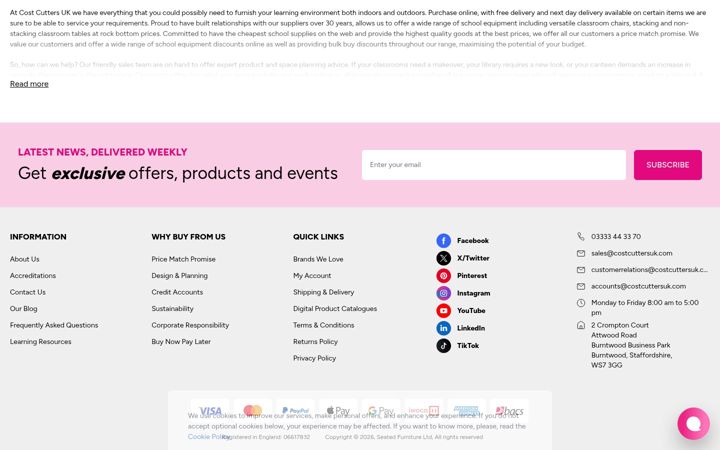Click the hqcs accreditation logo
720x450 pixels.
click(x=509, y=411)
